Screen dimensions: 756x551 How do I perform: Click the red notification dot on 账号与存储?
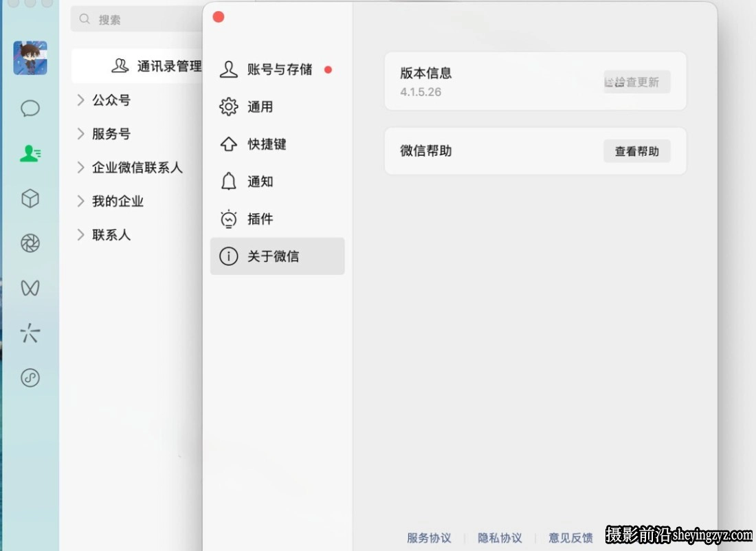pos(329,70)
